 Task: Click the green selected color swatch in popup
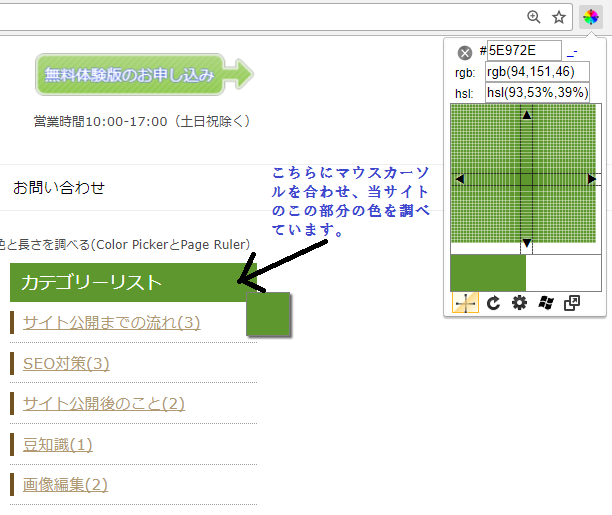[x=488, y=273]
